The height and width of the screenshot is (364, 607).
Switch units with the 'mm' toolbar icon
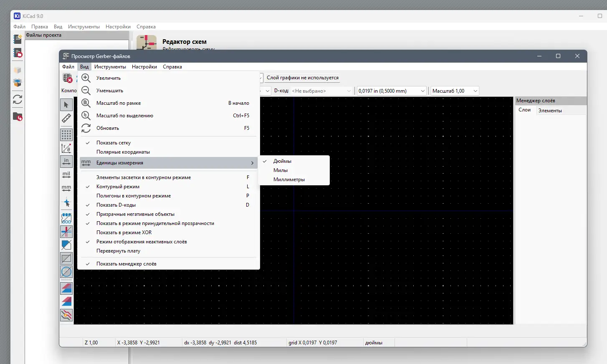pyautogui.click(x=66, y=188)
